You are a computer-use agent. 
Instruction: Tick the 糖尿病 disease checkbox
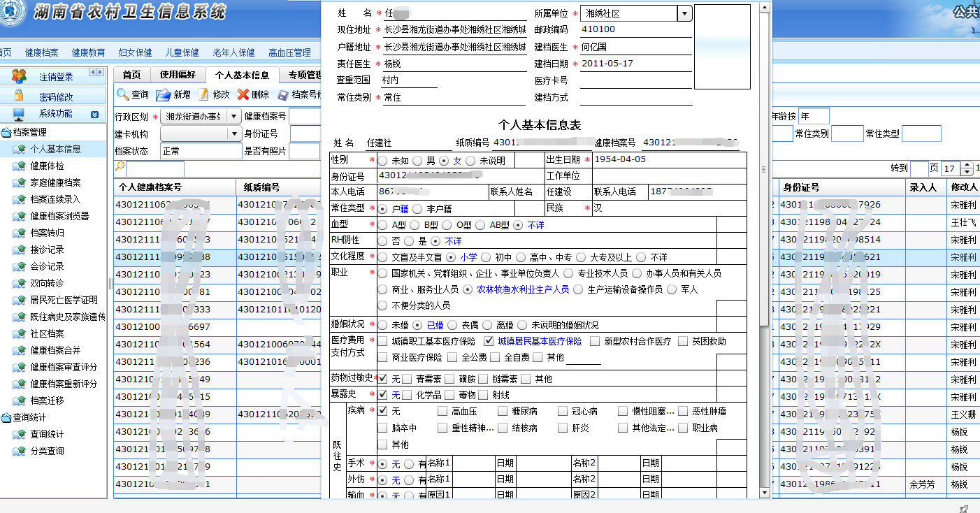point(503,411)
